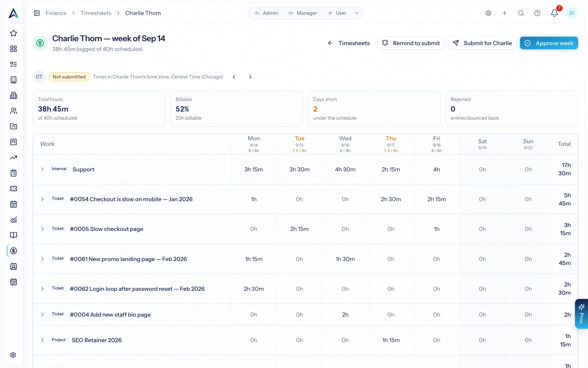Viewport: 588px width, 368px height.
Task: Click Monday Support cell 3h 15m
Action: [254, 169]
